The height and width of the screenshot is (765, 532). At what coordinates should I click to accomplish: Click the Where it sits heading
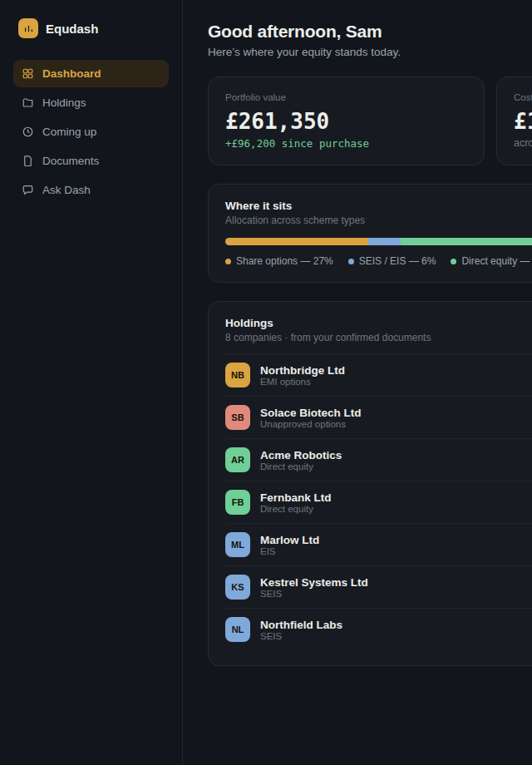click(x=259, y=206)
